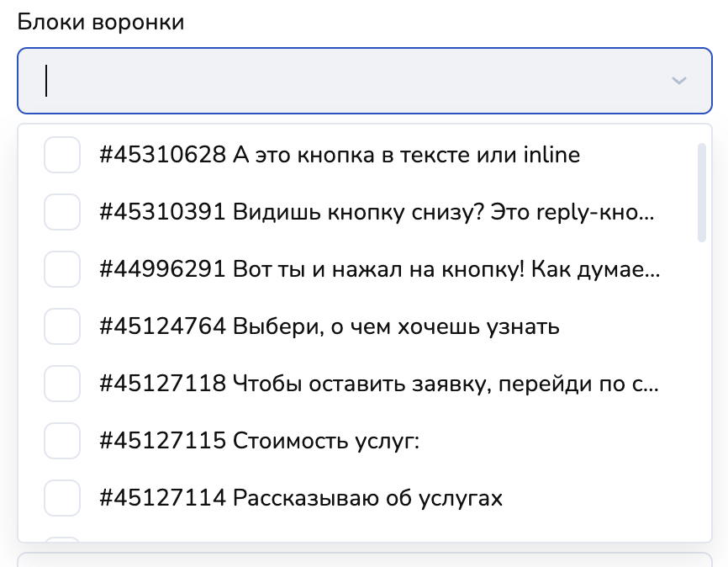The width and height of the screenshot is (728, 567).
Task: Click the dropdown list scrollbar thumb
Action: click(702, 193)
